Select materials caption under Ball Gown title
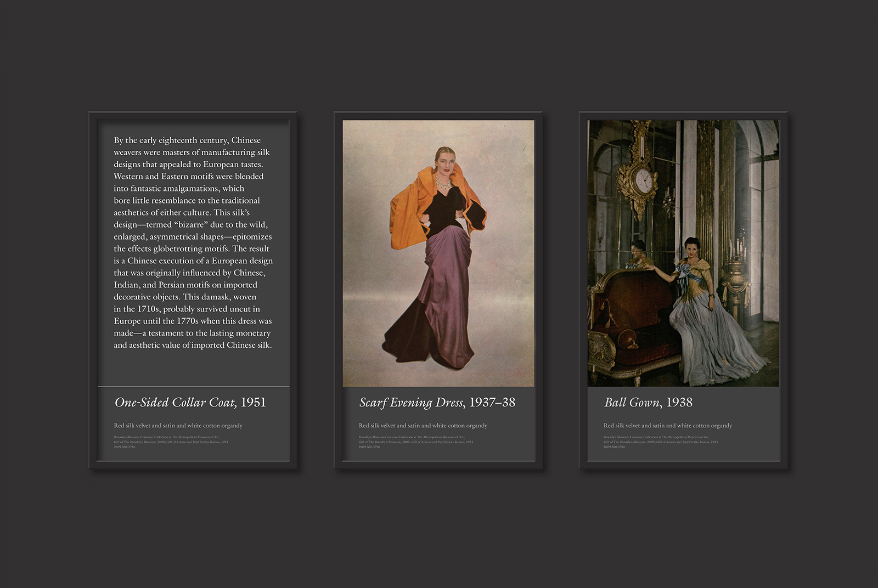The height and width of the screenshot is (588, 878). click(x=667, y=426)
